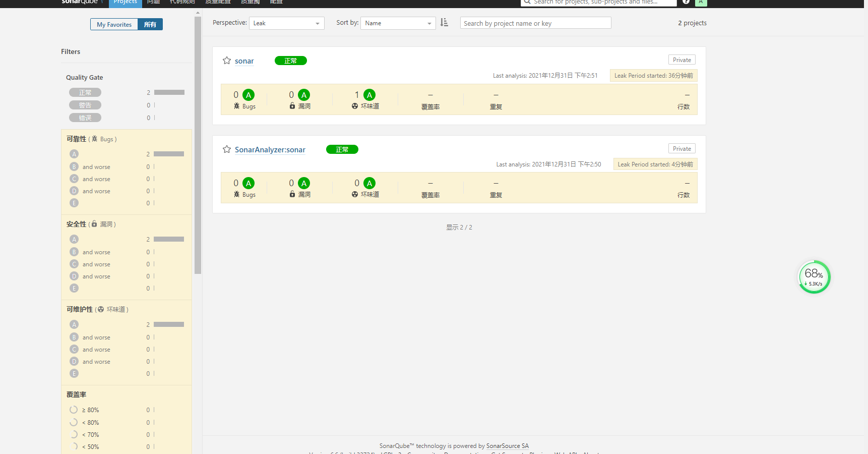
Task: Open the Sort by dropdown showing Name
Action: [x=398, y=23]
